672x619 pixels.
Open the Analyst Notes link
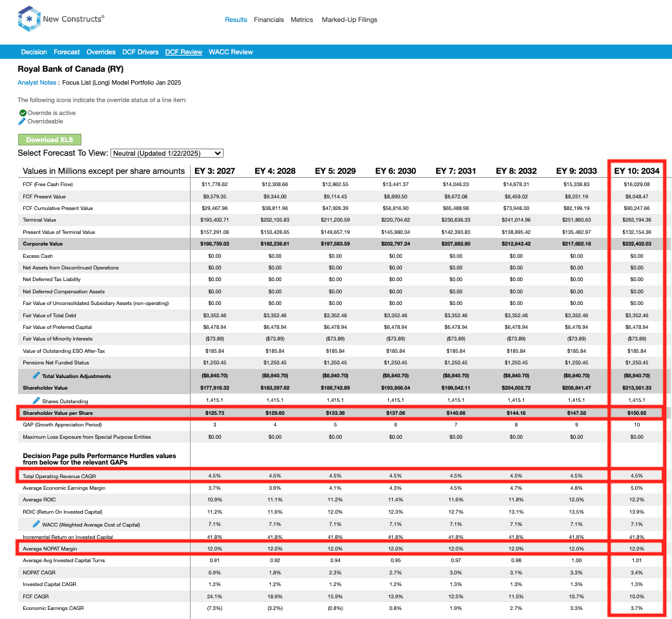point(37,82)
